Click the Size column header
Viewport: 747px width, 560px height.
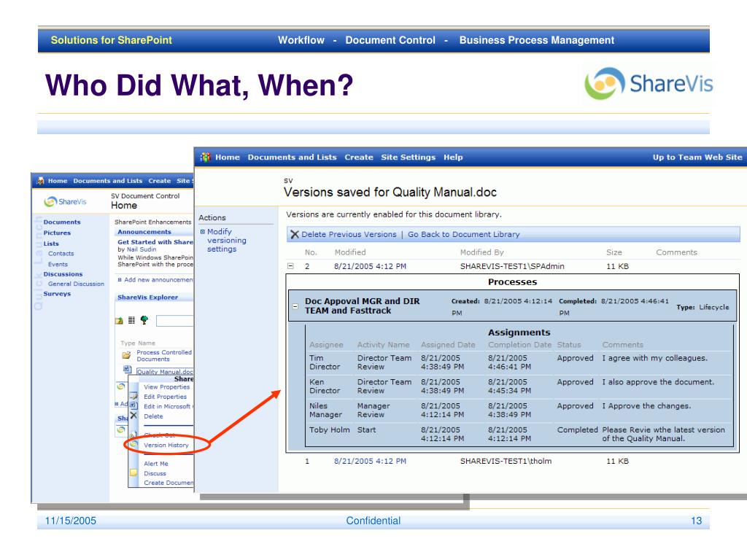(x=614, y=252)
